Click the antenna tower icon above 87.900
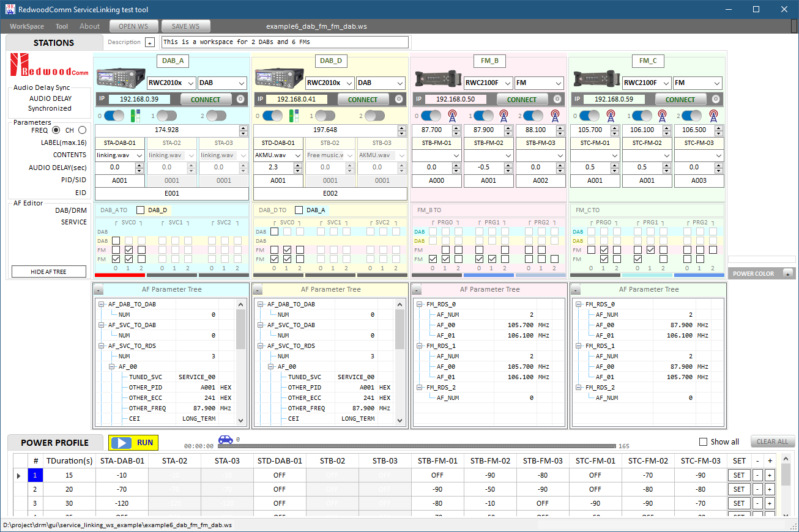The height and width of the screenshot is (532, 799). (504, 116)
